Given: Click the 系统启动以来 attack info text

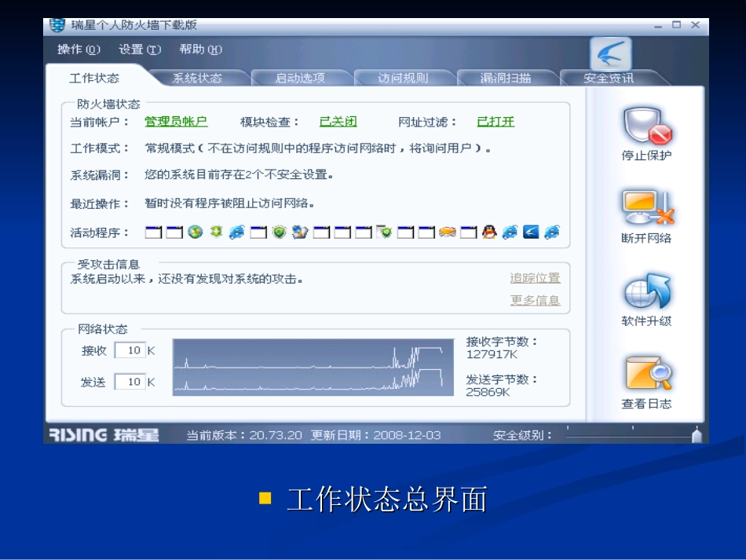Looking at the screenshot, I should coord(187,279).
